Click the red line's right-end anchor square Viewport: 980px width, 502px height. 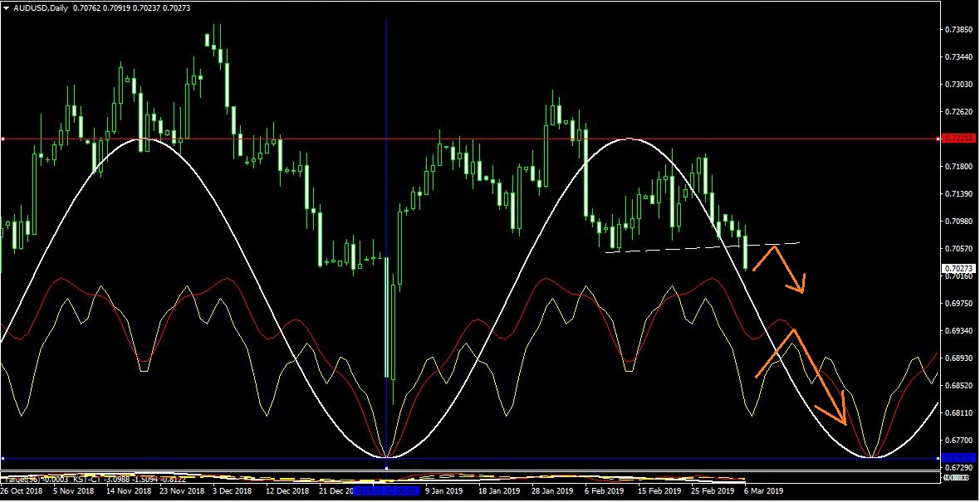938,139
